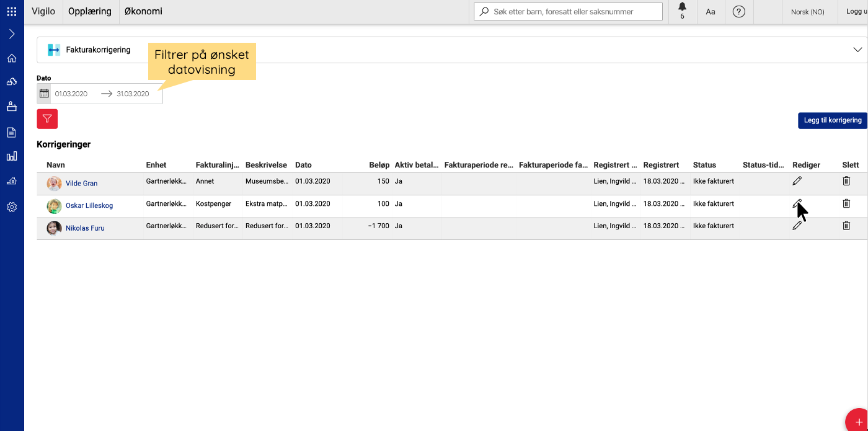
Task: Delete Oskar Lilleskog's correction row
Action: click(x=846, y=203)
